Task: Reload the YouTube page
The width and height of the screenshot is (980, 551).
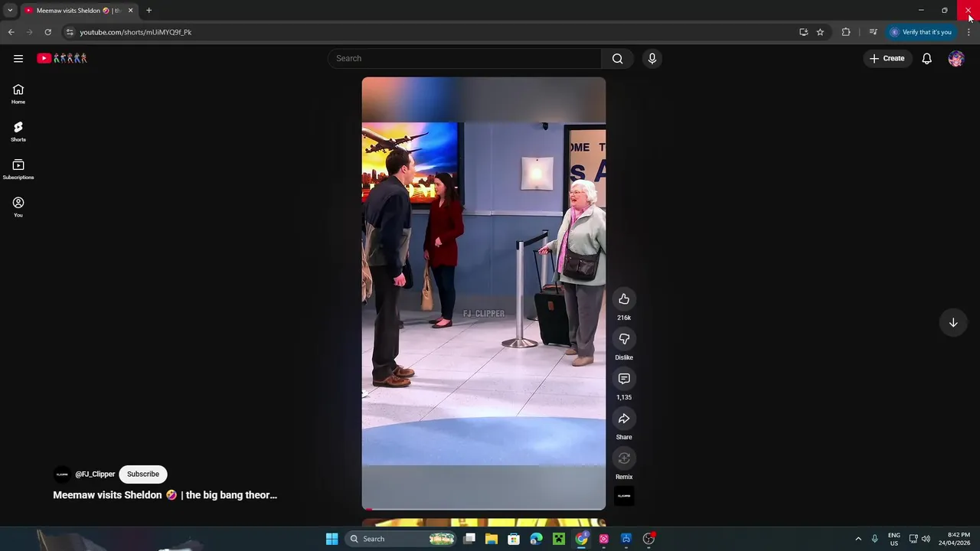Action: pyautogui.click(x=47, y=32)
